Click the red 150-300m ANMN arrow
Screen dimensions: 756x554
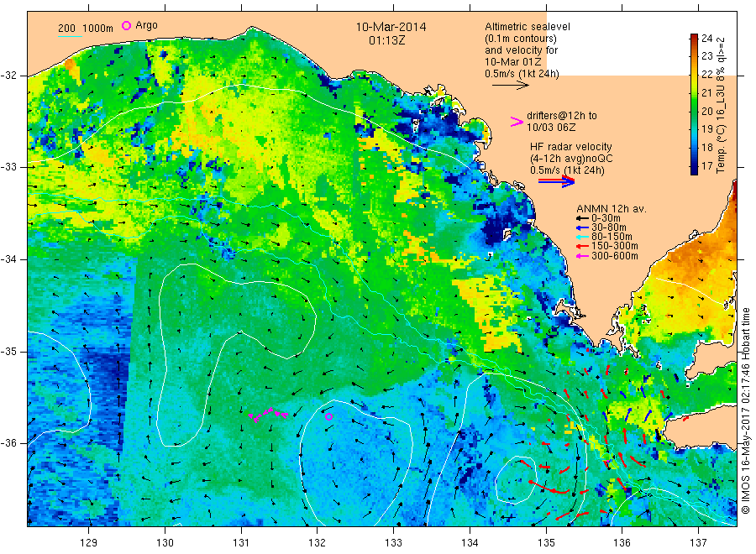click(x=582, y=246)
